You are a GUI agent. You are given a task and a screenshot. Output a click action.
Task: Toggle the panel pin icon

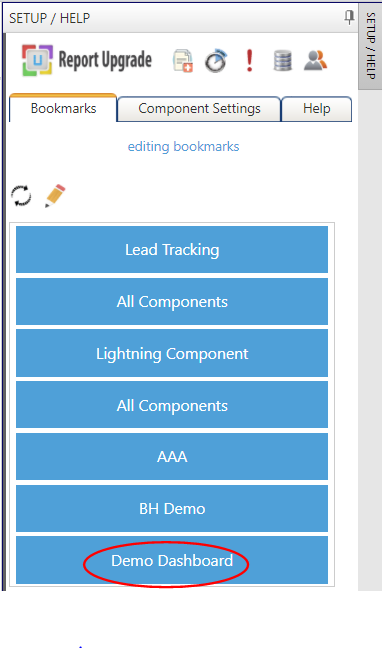click(x=349, y=17)
